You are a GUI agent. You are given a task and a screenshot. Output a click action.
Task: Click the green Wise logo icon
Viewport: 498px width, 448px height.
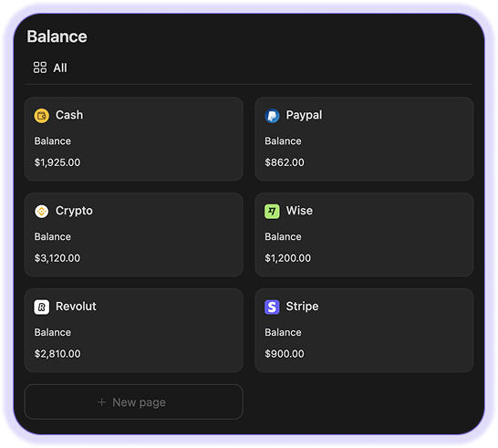pos(272,212)
